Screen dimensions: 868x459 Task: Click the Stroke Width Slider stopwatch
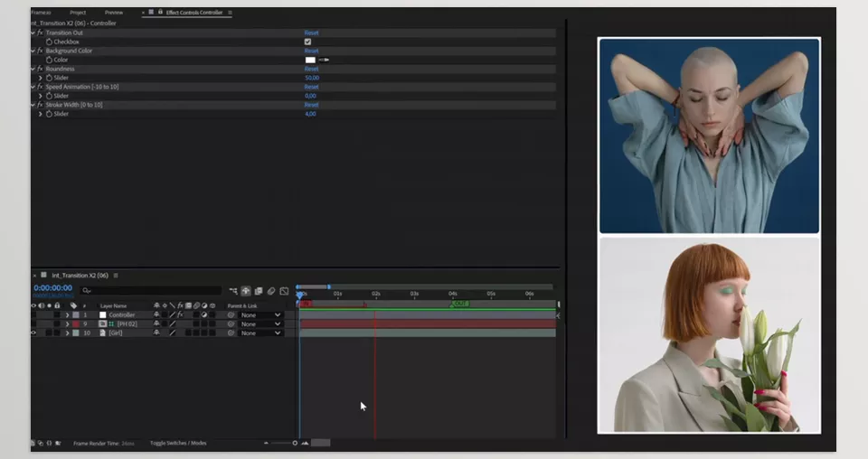pyautogui.click(x=49, y=114)
